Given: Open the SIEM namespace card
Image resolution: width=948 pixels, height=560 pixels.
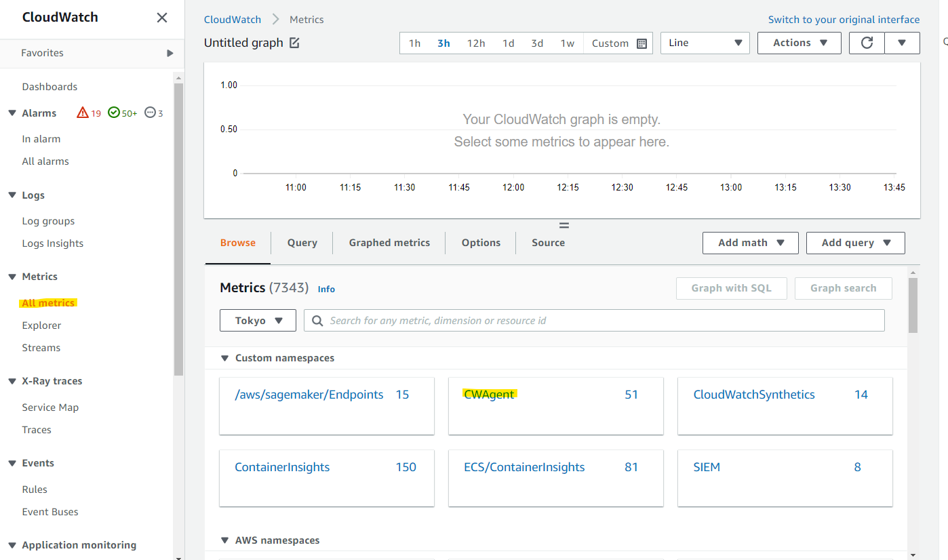Looking at the screenshot, I should point(785,478).
